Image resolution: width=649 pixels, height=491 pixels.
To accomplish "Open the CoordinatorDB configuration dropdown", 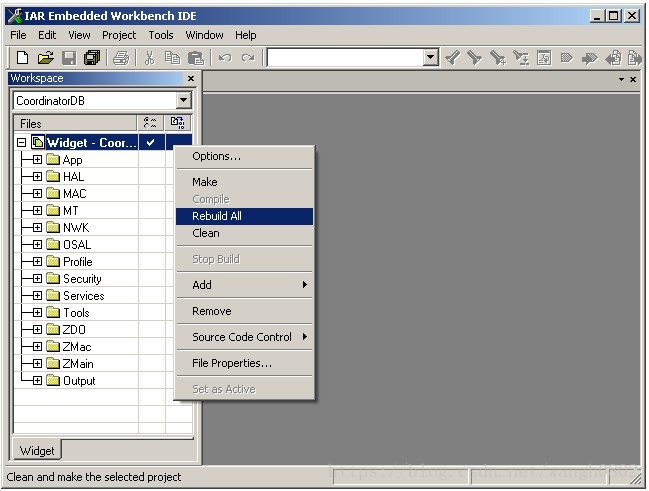I will pyautogui.click(x=183, y=101).
